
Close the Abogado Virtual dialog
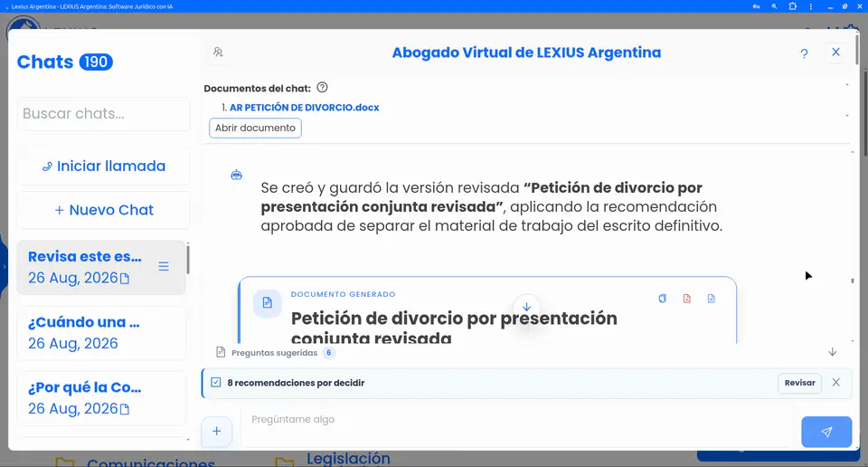coord(835,52)
